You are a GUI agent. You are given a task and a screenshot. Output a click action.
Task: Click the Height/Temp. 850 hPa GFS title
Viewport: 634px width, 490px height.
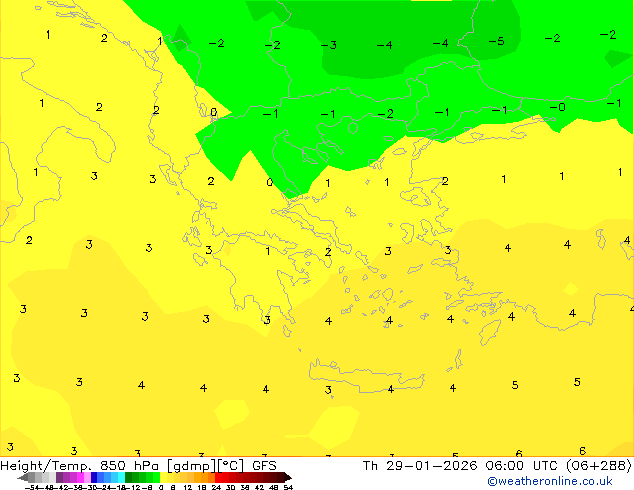[x=138, y=466]
